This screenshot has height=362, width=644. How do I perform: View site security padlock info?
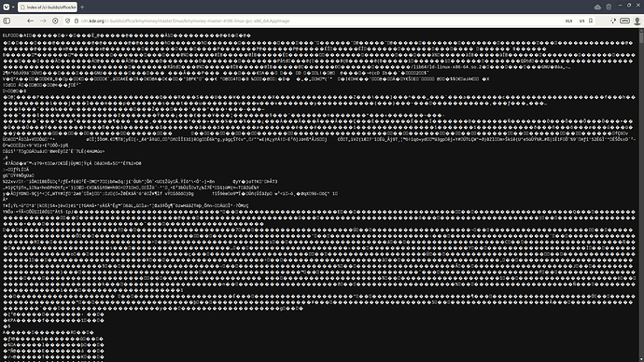tap(76, 21)
